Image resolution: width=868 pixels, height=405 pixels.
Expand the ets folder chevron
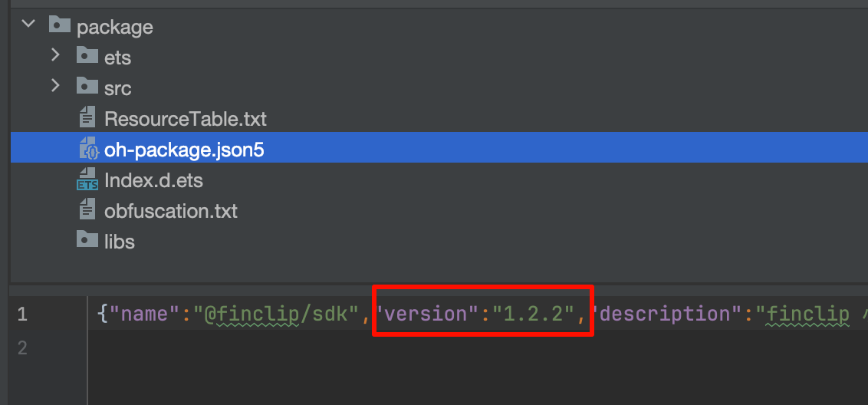55,55
